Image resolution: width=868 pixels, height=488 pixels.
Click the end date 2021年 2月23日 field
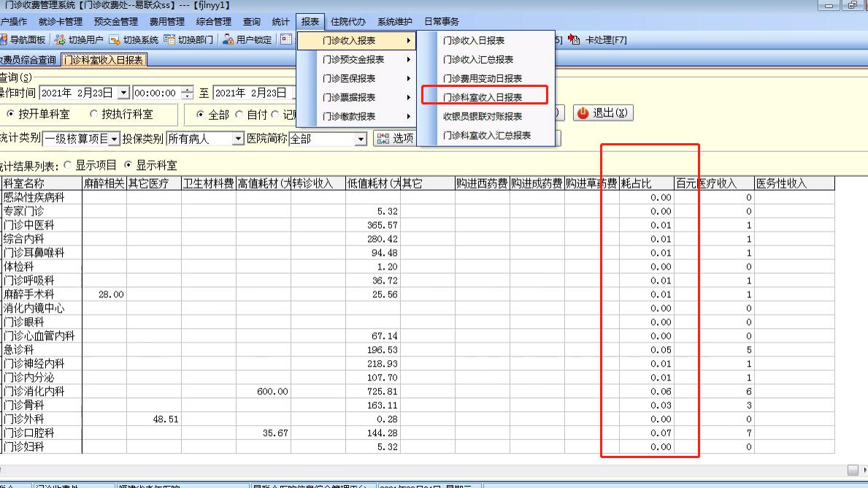coord(254,93)
